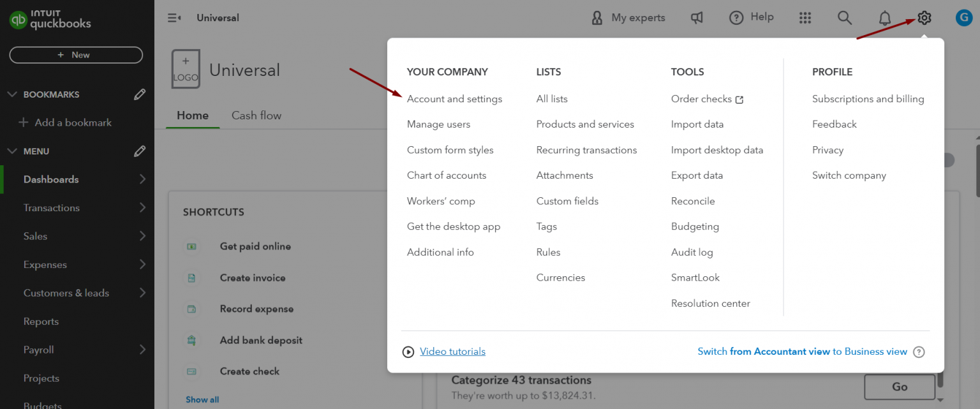Open the Settings gear icon
980x409 pixels.
pyautogui.click(x=924, y=18)
